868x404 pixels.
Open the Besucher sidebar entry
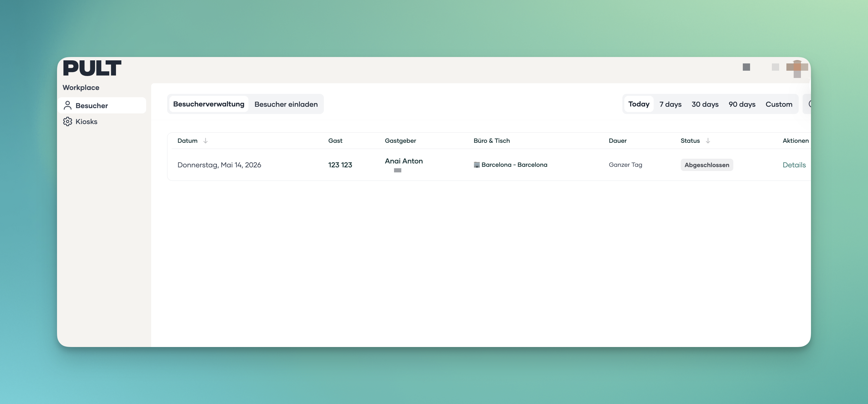(x=102, y=105)
